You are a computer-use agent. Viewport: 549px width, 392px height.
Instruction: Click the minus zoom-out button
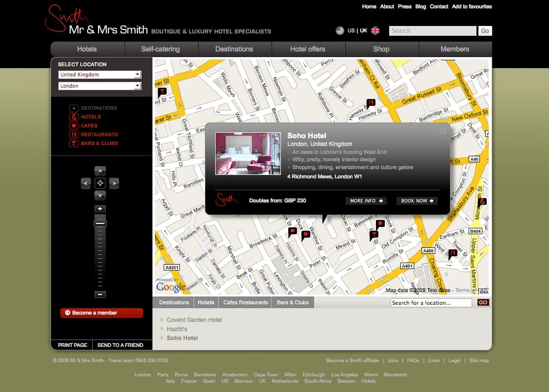[x=100, y=294]
